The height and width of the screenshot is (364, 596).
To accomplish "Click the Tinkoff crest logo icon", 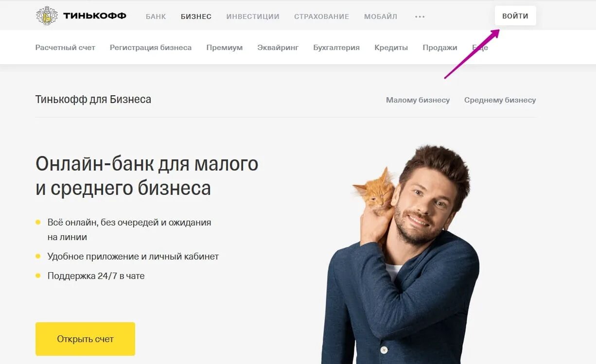I will point(47,16).
